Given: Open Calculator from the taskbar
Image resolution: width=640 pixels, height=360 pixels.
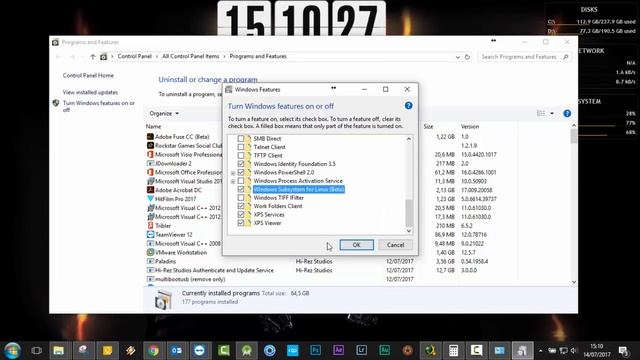Looking at the screenshot, I should click(x=453, y=350).
